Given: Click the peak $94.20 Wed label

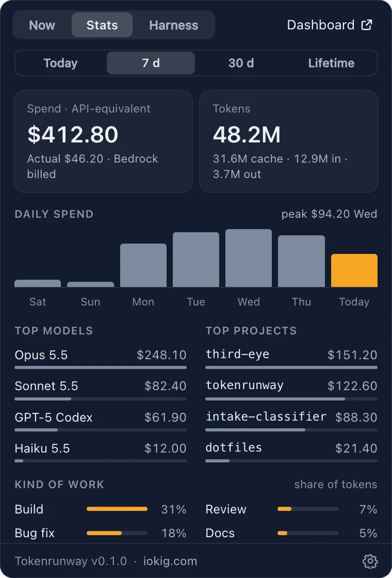Looking at the screenshot, I should click(x=330, y=214).
